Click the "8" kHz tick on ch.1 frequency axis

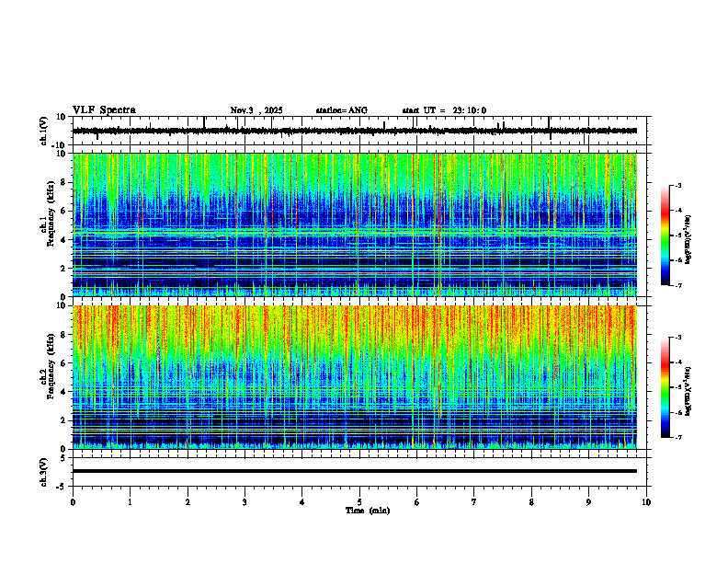point(63,182)
